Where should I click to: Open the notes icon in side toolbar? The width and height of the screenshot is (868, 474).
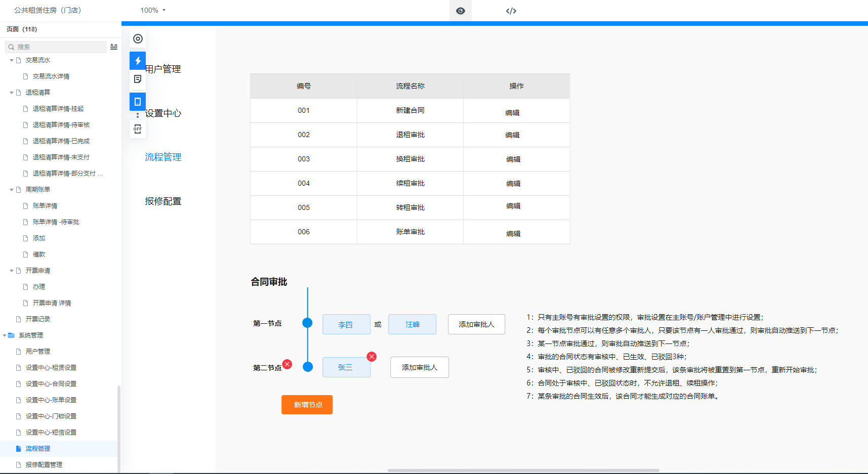pos(138,79)
